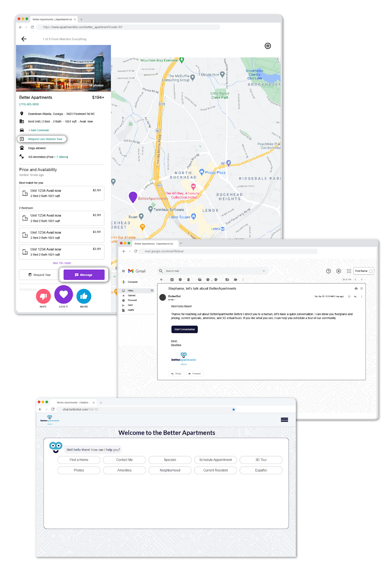This screenshot has width=392, height=583.
Task: Open email in new window icon
Action: (x=361, y=289)
